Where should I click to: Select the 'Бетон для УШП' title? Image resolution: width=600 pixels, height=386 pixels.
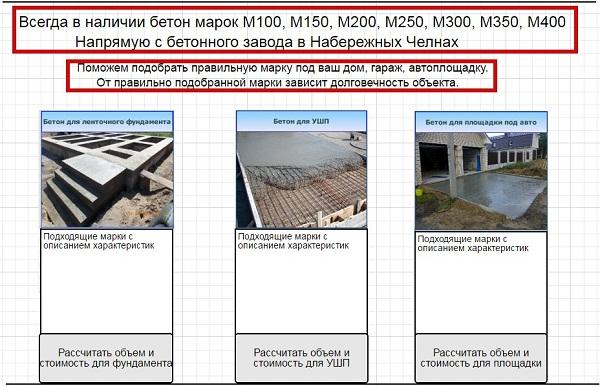coord(302,121)
